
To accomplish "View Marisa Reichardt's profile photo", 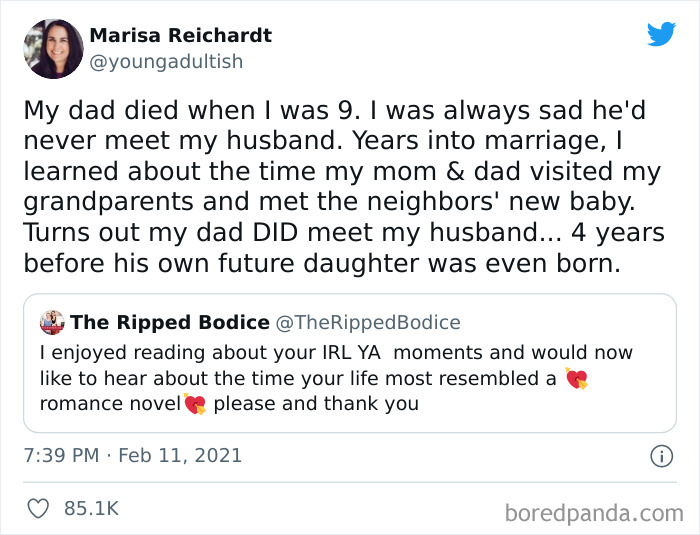I will pos(53,49).
